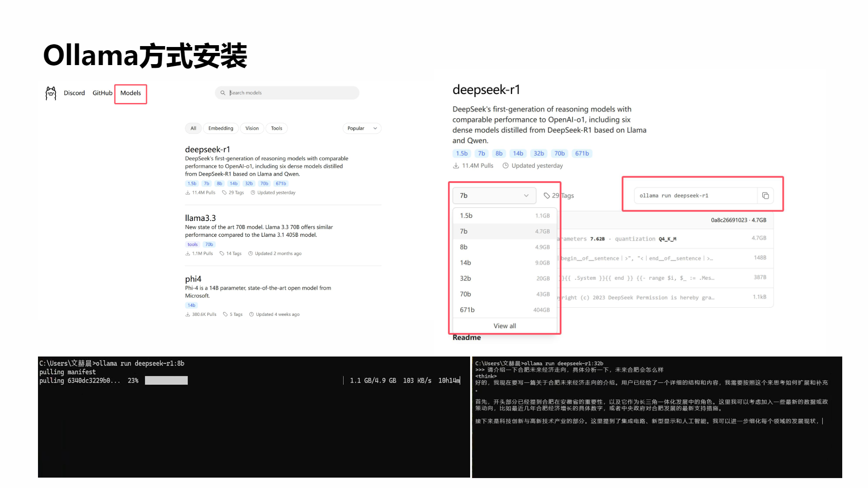The width and height of the screenshot is (868, 488).
Task: Click 671b tag on deepseek-r1 detail page
Action: pyautogui.click(x=582, y=154)
